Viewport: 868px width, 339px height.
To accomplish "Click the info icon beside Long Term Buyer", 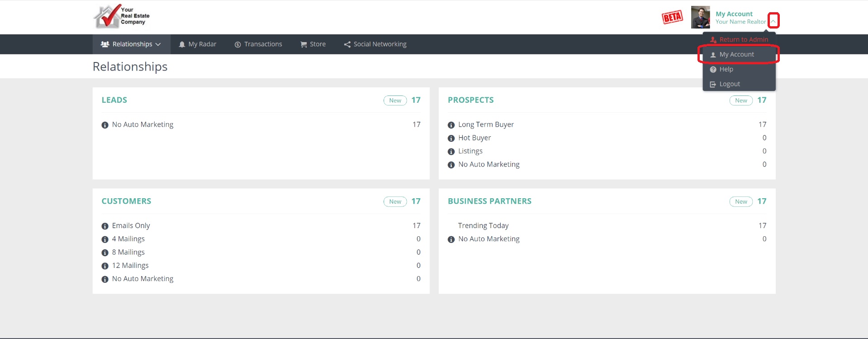I will pyautogui.click(x=451, y=125).
